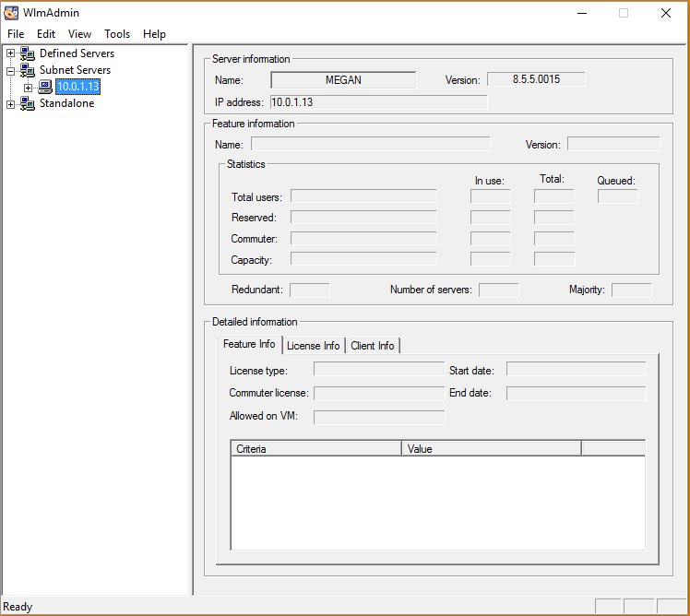Click the 10.0.1.13 server computer icon
Image resolution: width=690 pixels, height=616 pixels.
pyautogui.click(x=45, y=87)
